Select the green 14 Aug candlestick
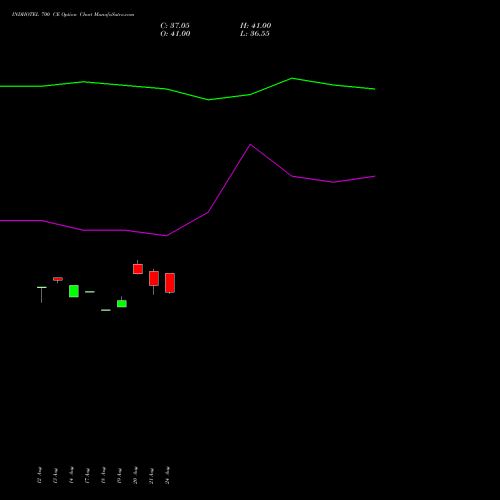Viewport: 500px width, 500px height. point(74,291)
